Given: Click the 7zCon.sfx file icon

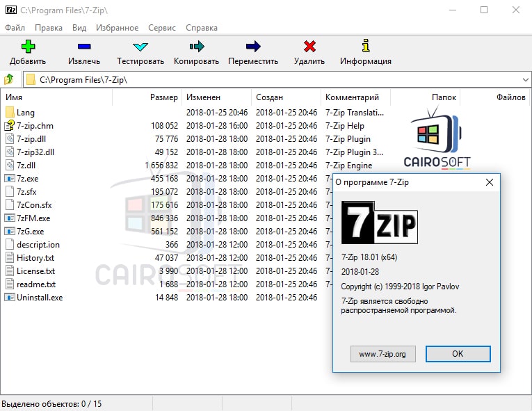Looking at the screenshot, I should point(10,205).
